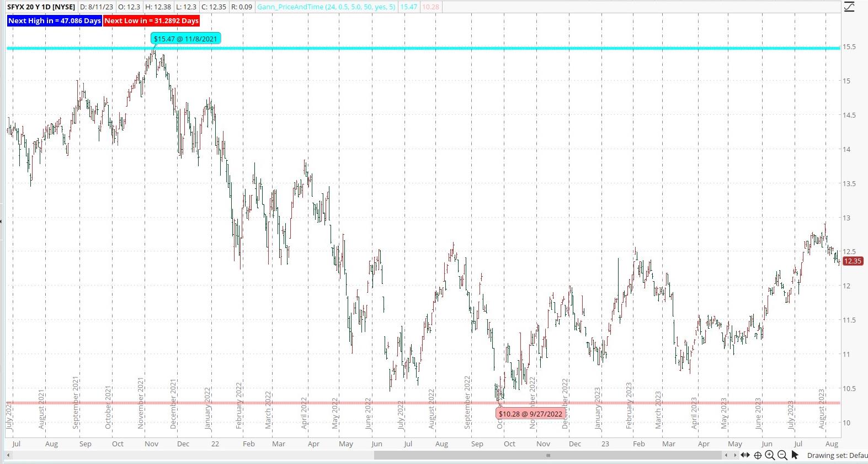Click the $10.28 @ 9/27/2022 low bubble
This screenshot has height=464, width=868.
click(x=530, y=413)
